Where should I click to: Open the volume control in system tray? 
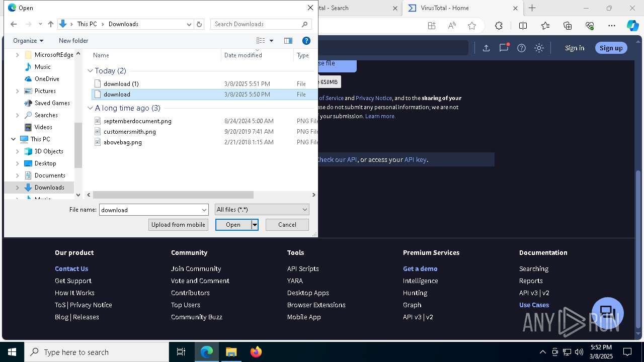pos(579,352)
